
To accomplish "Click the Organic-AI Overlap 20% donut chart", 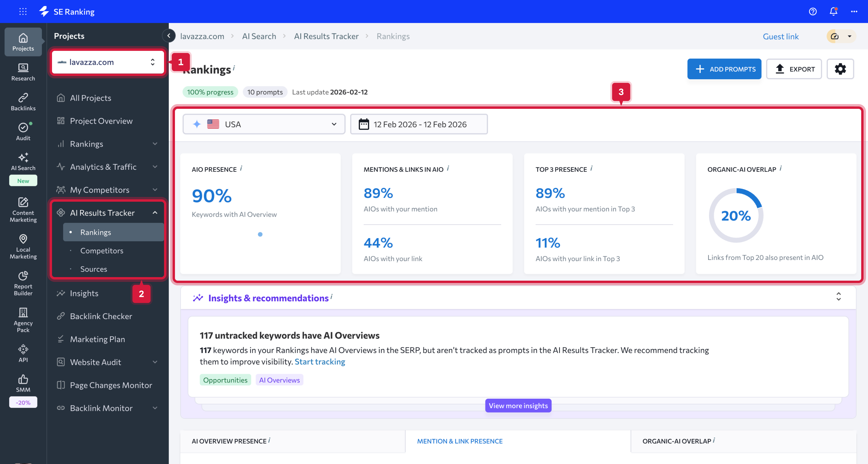I will 736,216.
